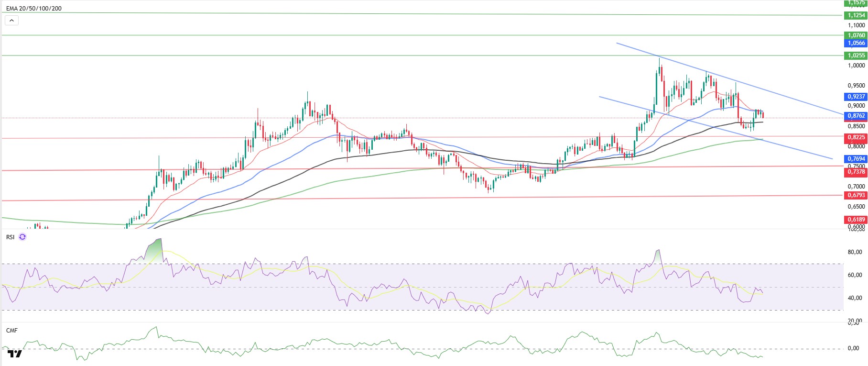
Task: Click the purple RSI refresh icon
Action: coord(22,237)
